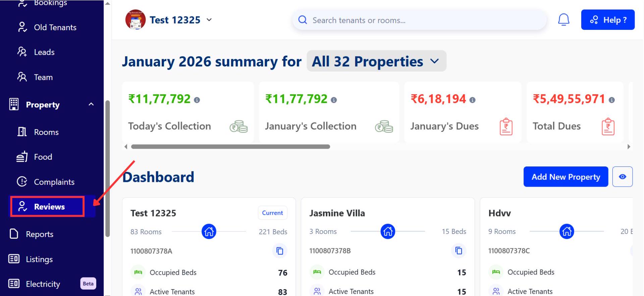Click the summary cards horizontal scrollbar

(230, 147)
